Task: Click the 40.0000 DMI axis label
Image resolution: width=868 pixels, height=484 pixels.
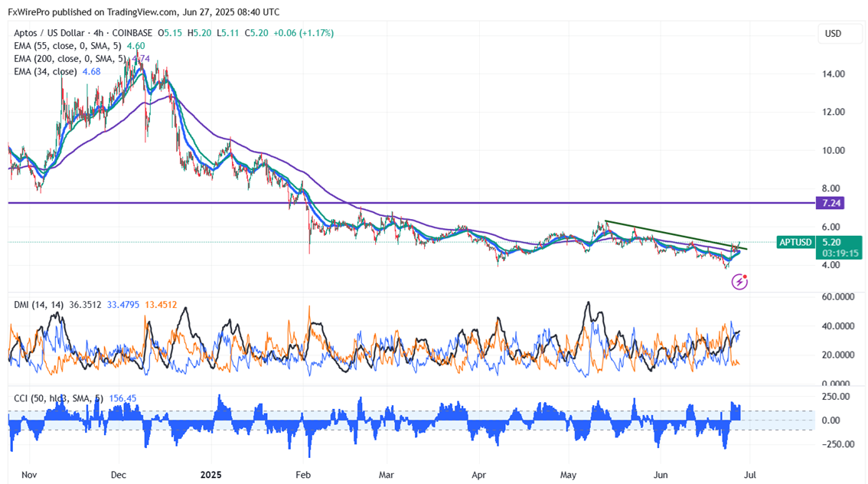Action: [x=839, y=326]
